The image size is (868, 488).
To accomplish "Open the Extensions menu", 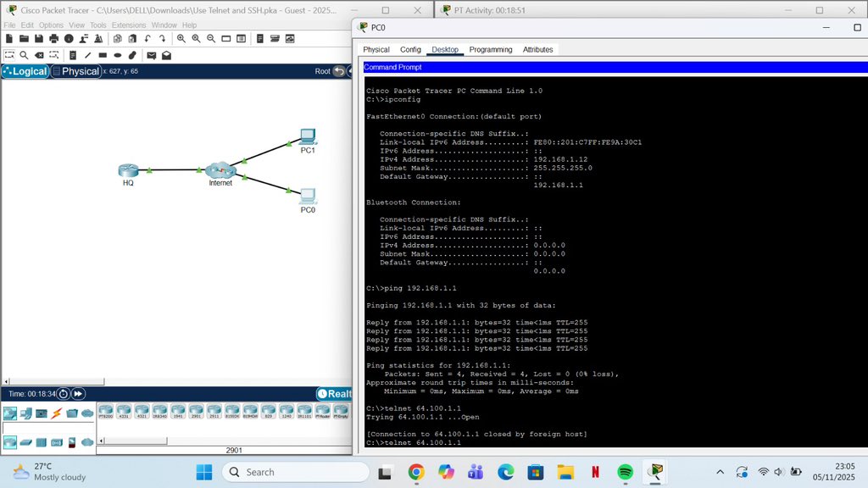I will tap(129, 25).
